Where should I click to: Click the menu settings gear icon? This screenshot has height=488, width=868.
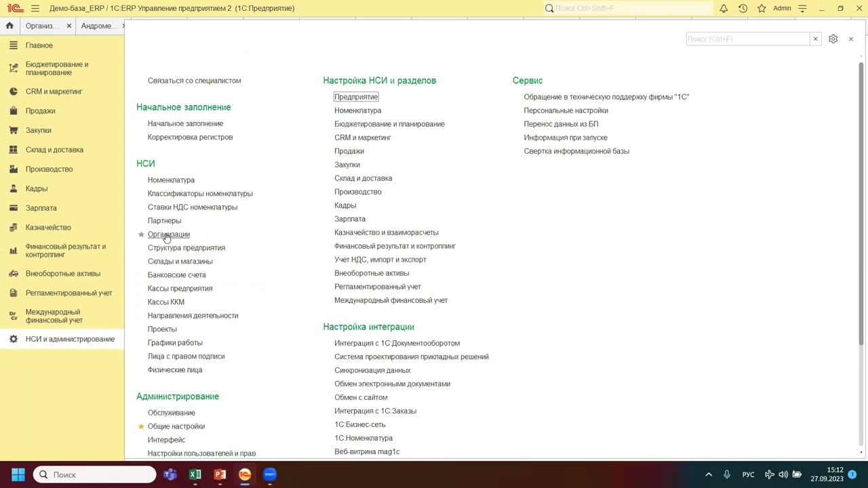click(833, 39)
